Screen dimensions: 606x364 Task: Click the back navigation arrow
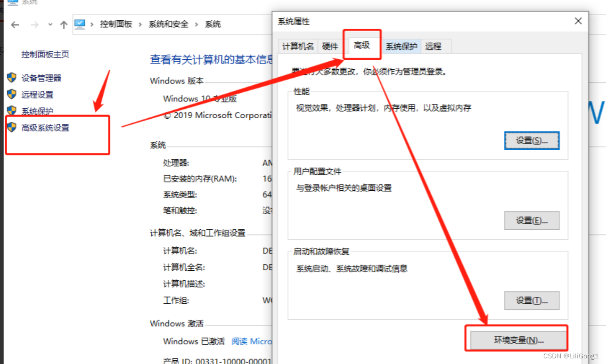(x=15, y=24)
